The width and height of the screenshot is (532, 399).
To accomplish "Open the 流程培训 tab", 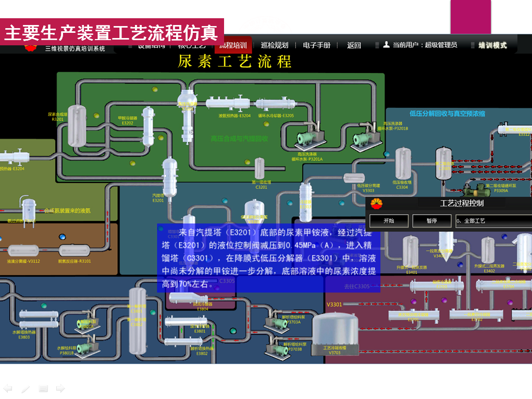I will click(x=233, y=45).
